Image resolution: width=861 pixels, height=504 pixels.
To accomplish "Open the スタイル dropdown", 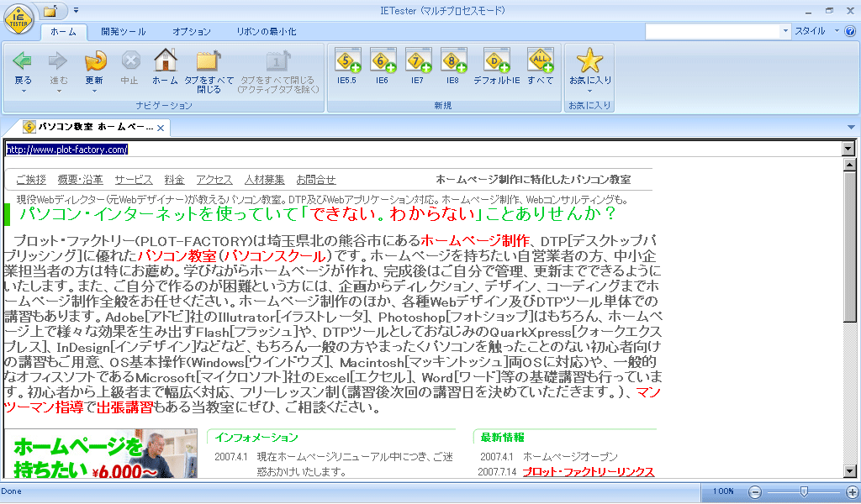I will coord(817,31).
